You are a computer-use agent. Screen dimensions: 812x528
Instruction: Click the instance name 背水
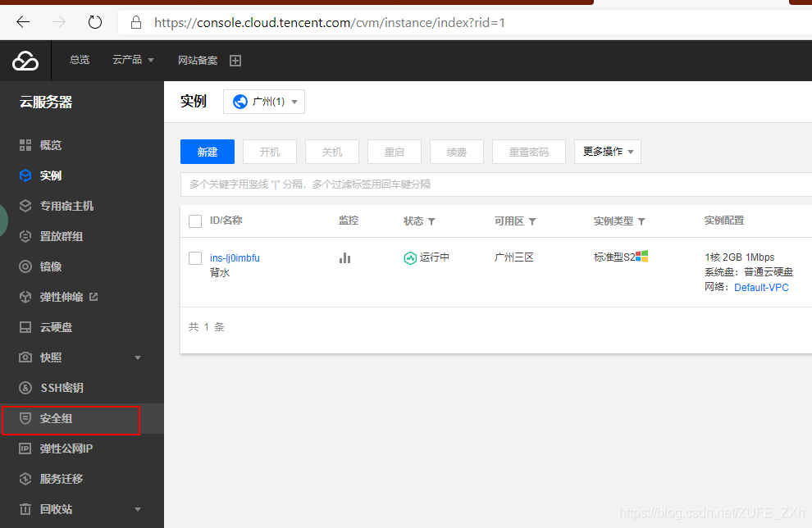tap(220, 273)
